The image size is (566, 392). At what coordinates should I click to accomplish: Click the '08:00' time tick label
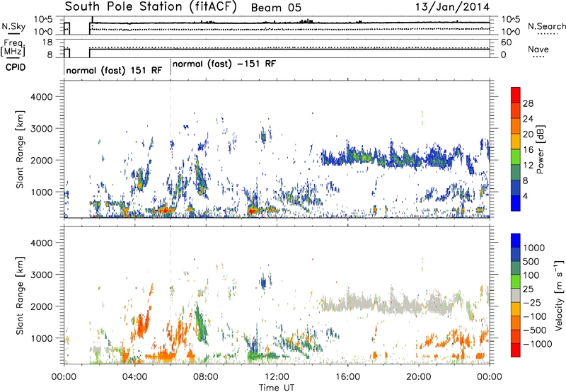coord(205,377)
